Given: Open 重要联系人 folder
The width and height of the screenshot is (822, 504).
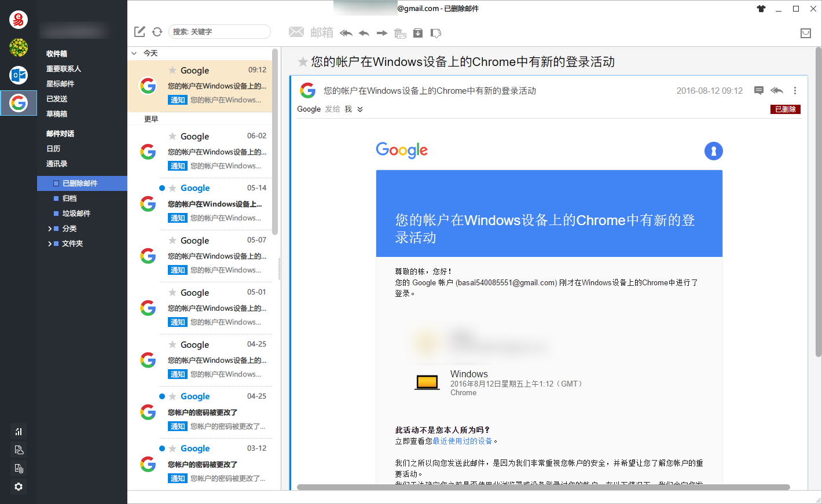Looking at the screenshot, I should (x=64, y=69).
